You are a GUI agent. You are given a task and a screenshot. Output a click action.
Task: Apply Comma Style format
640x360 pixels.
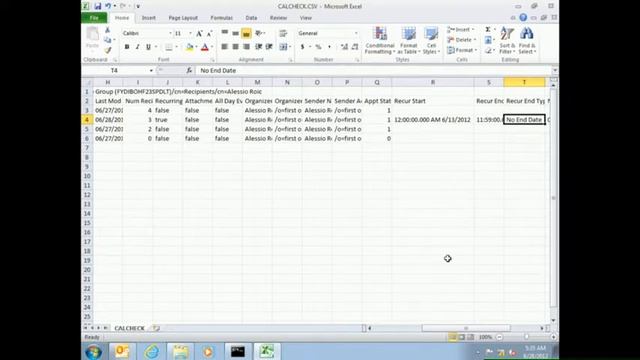(x=329, y=47)
